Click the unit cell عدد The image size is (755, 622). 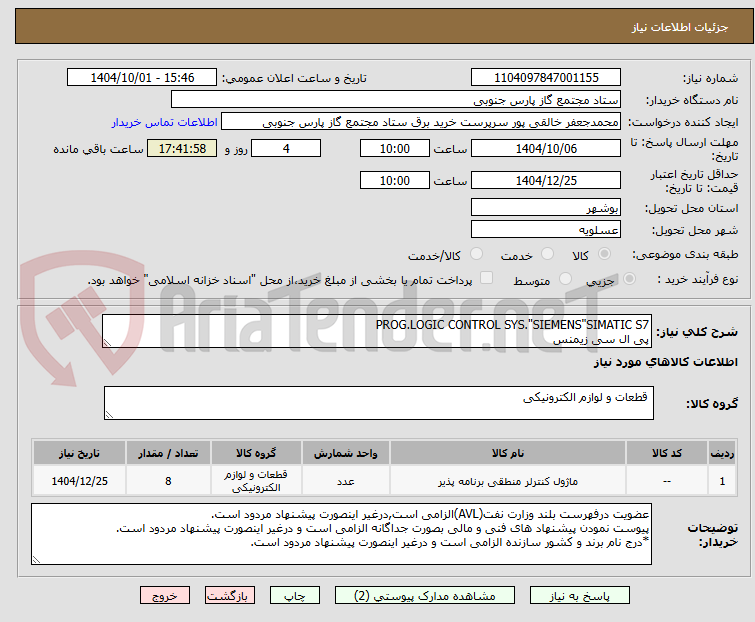tap(346, 481)
